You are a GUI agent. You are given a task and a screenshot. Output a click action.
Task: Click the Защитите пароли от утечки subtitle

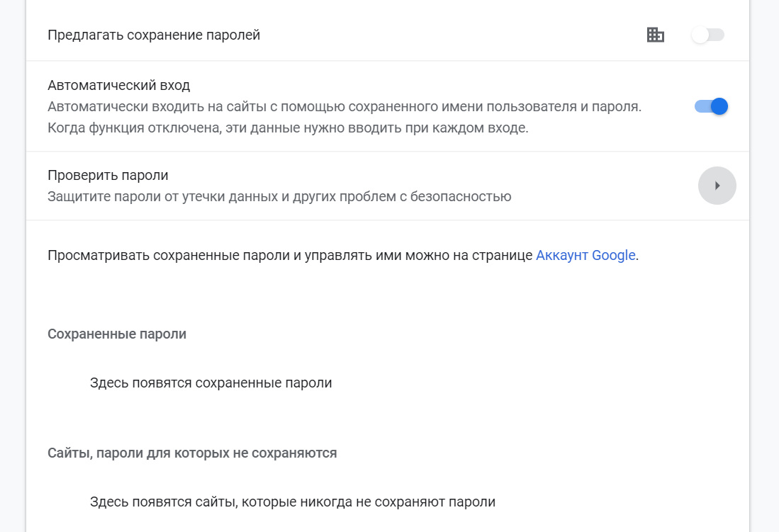point(279,196)
